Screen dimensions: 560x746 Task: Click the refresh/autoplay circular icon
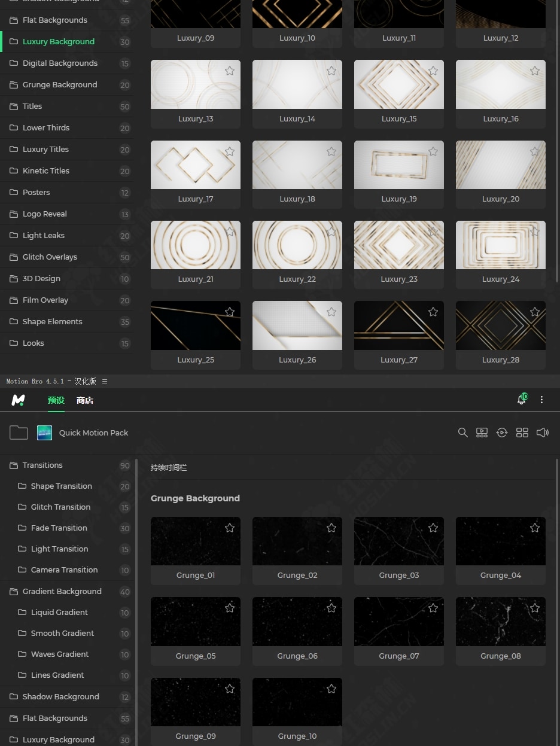tap(502, 433)
